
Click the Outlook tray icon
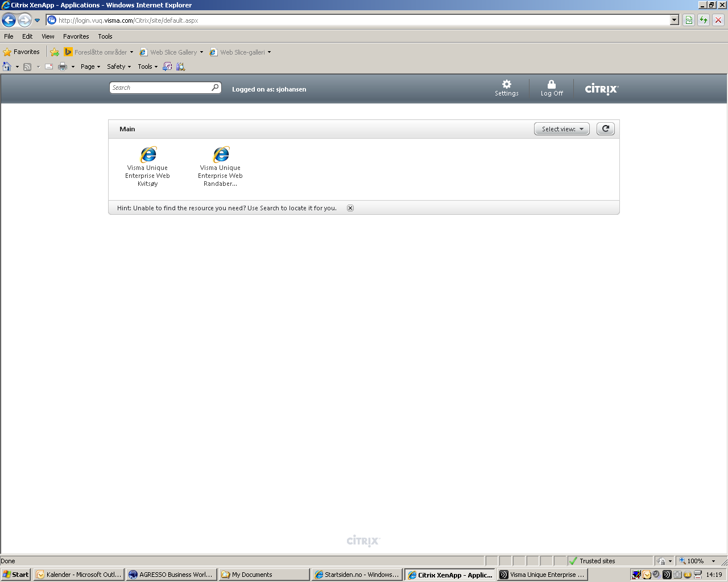647,575
